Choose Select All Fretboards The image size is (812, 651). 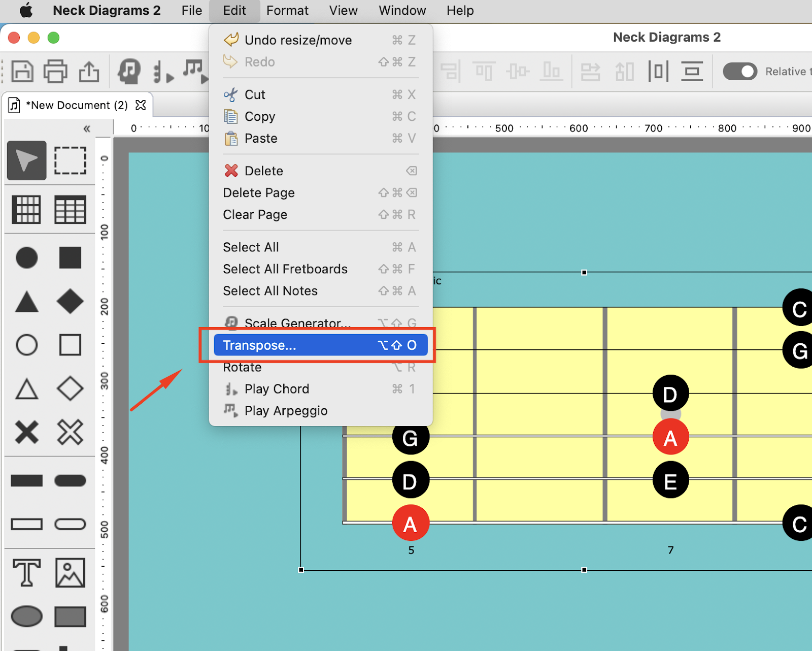(x=321, y=269)
